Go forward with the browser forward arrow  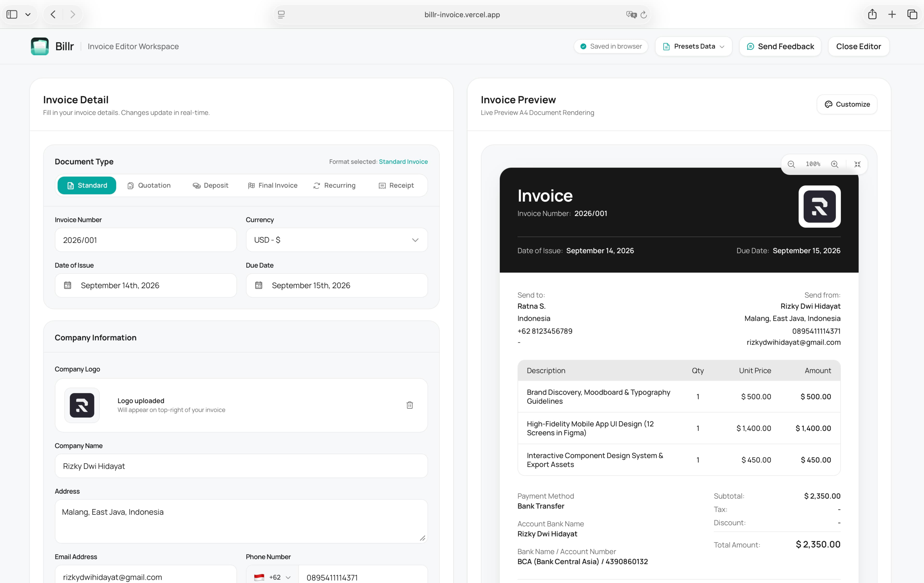pos(72,15)
